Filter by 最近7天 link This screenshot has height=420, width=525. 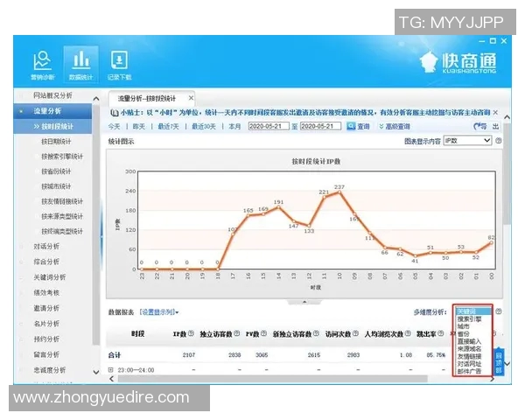point(168,126)
